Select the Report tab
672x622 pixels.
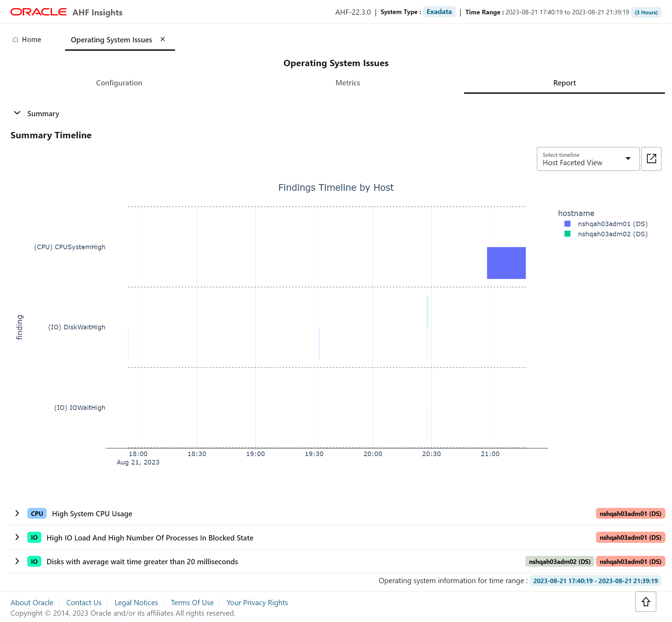tap(564, 83)
